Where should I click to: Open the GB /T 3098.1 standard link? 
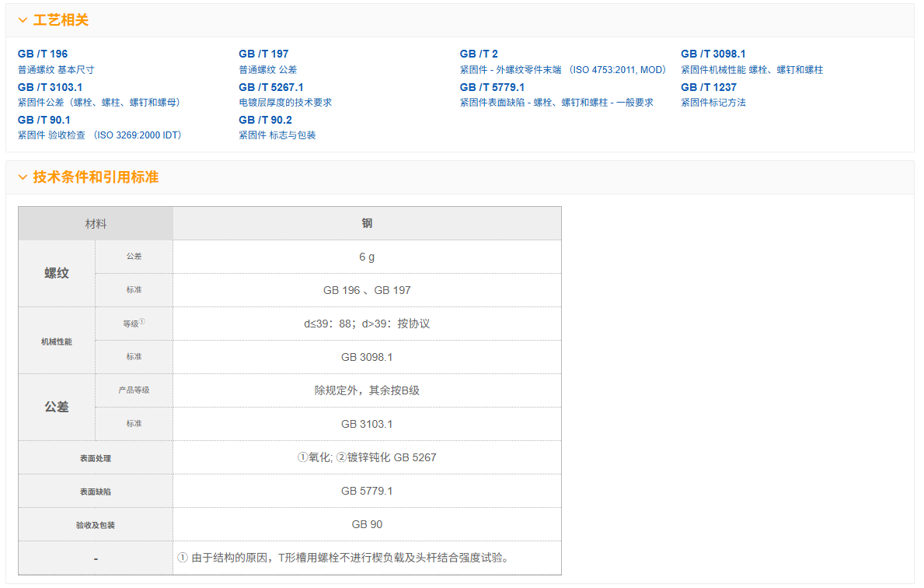713,54
